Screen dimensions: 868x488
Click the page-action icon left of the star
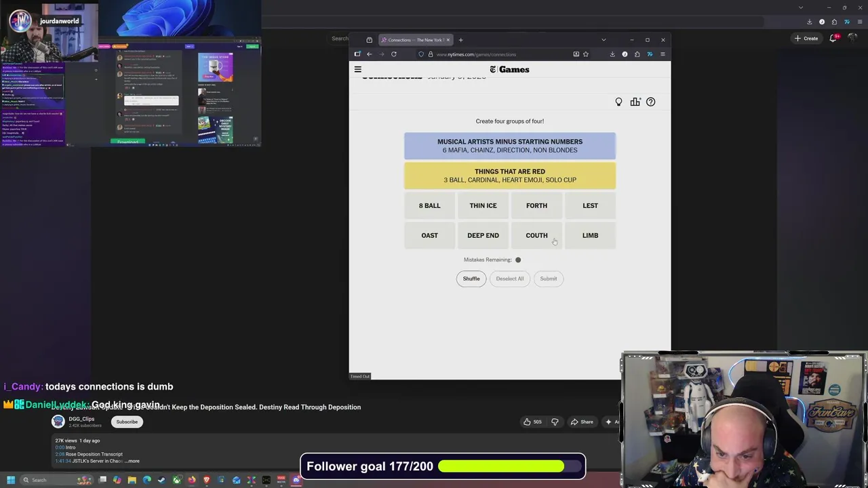tap(576, 54)
